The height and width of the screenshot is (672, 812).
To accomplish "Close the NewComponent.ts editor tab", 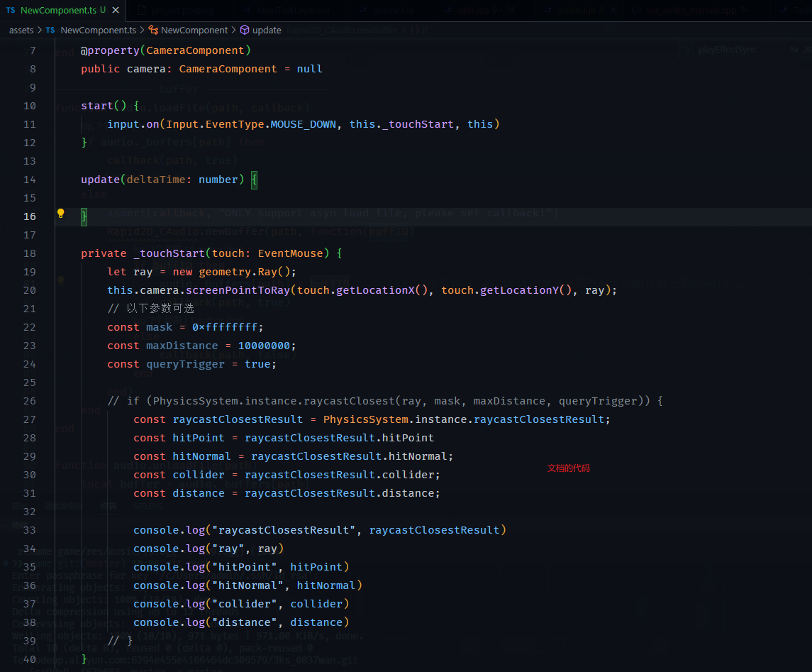I will click(x=116, y=10).
